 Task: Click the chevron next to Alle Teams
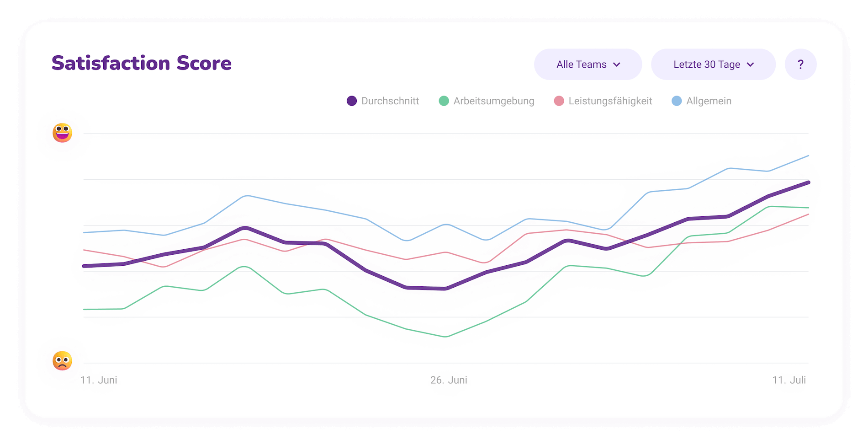point(617,64)
